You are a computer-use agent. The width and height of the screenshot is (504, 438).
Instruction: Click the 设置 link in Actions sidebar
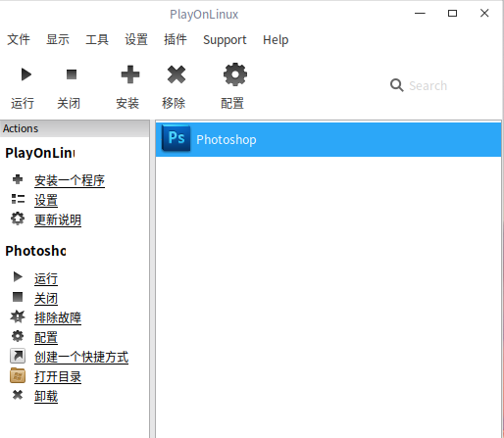pos(46,200)
